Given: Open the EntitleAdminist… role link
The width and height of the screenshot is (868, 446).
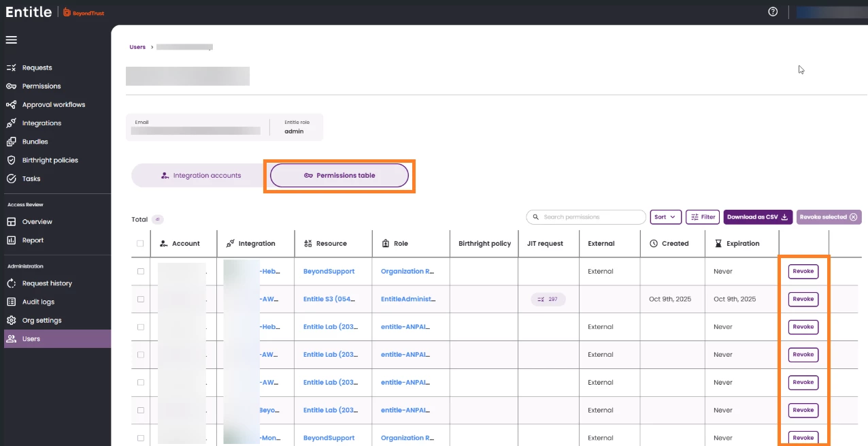Looking at the screenshot, I should [408, 299].
